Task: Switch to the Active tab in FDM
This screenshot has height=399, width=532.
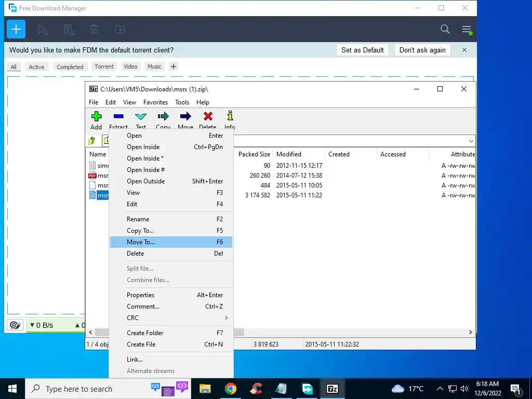Action: [36, 67]
